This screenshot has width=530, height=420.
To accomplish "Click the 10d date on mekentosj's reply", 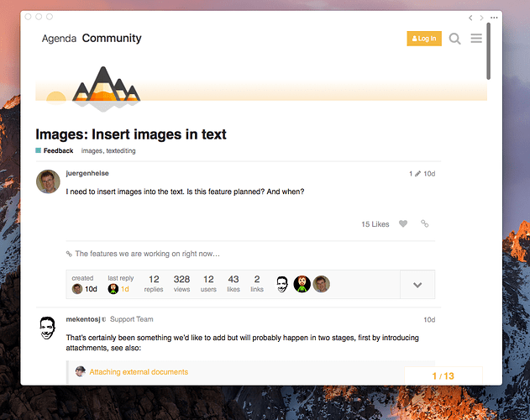I will [x=429, y=320].
